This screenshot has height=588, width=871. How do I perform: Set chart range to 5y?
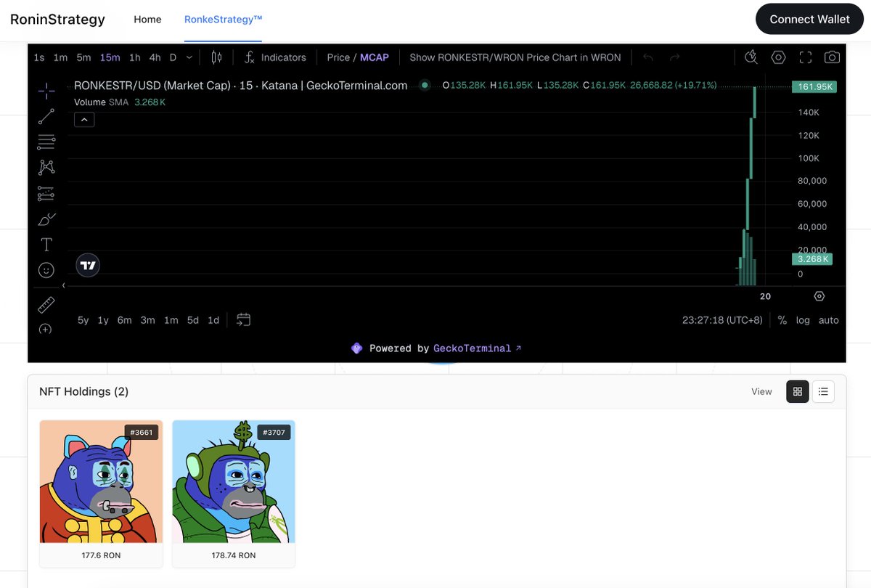83,320
